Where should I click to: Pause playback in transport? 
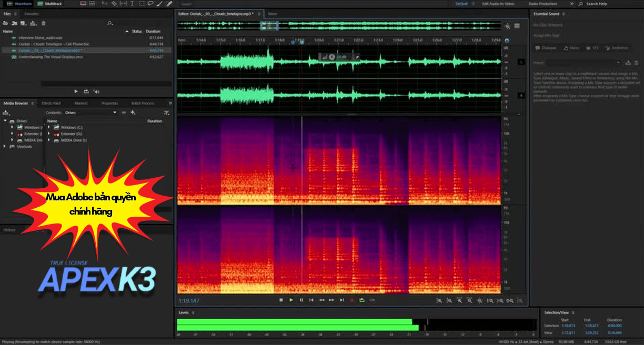click(x=301, y=300)
